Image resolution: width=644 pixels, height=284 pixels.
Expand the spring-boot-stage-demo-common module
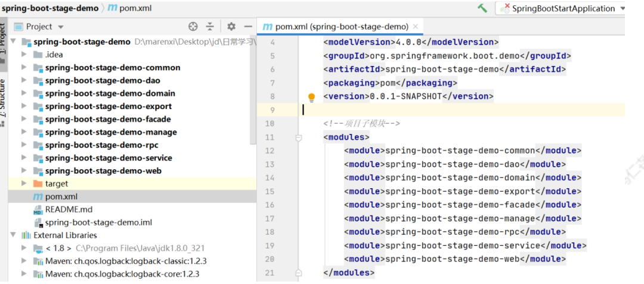(24, 68)
